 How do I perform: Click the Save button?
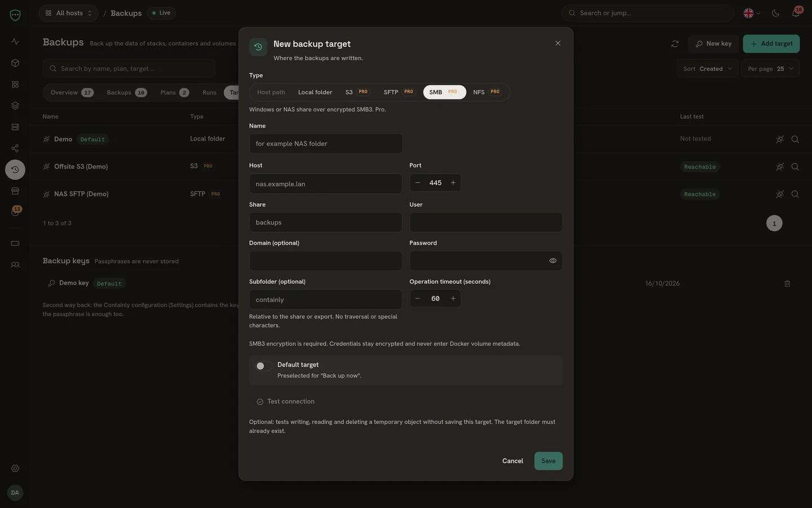pyautogui.click(x=548, y=461)
